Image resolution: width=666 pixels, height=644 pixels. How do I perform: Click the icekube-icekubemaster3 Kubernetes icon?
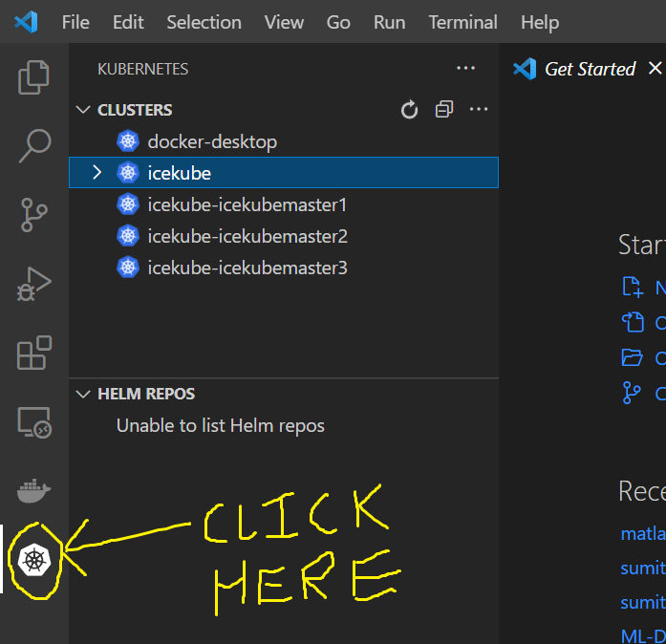pyautogui.click(x=128, y=268)
